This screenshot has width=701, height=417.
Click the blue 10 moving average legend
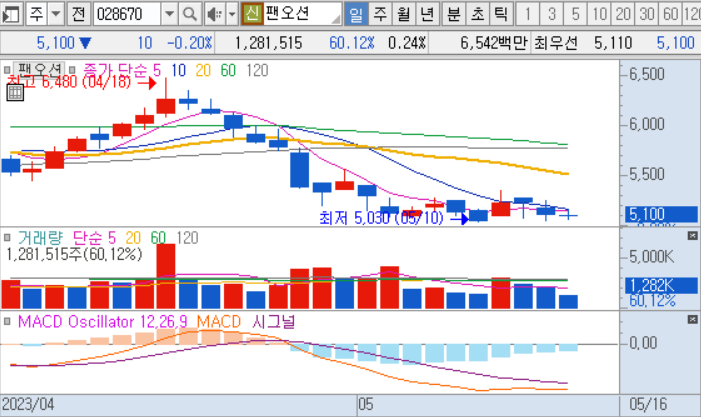point(178,70)
